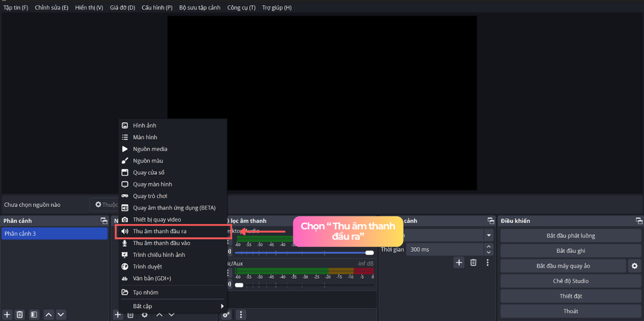Move scene down arrow in Phân cảnh panel
The height and width of the screenshot is (321, 644).
click(x=61, y=315)
